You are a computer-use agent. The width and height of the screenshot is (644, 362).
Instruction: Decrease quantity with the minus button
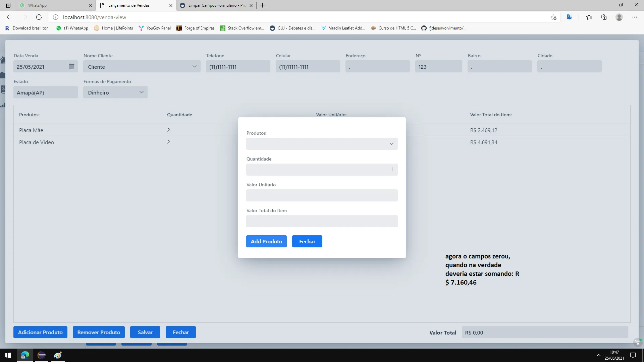(252, 169)
